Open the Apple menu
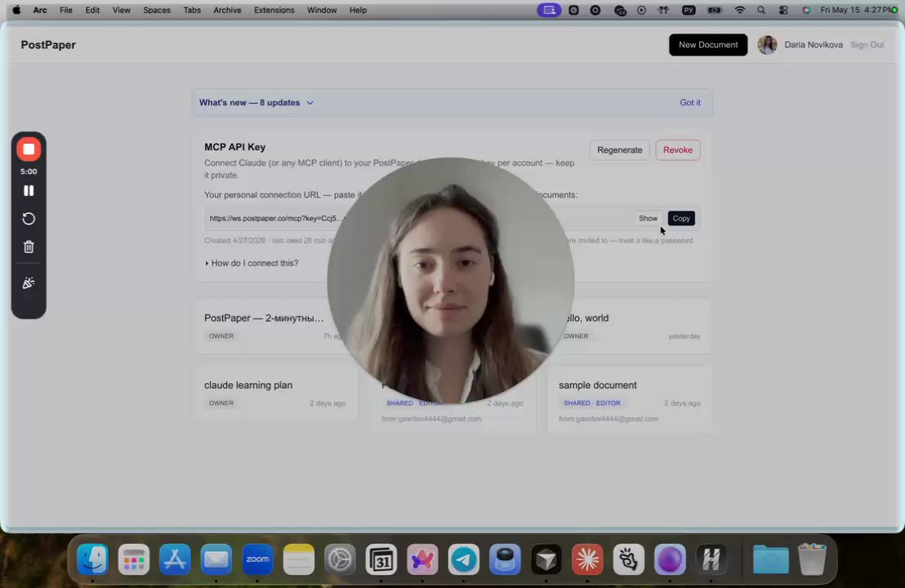This screenshot has width=905, height=588. click(x=16, y=10)
